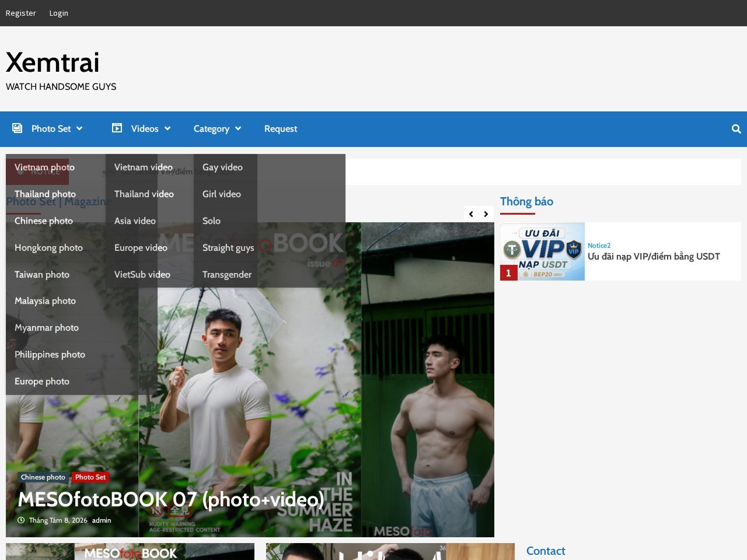The width and height of the screenshot is (747, 560).
Task: Select Straight guys category
Action: click(228, 248)
